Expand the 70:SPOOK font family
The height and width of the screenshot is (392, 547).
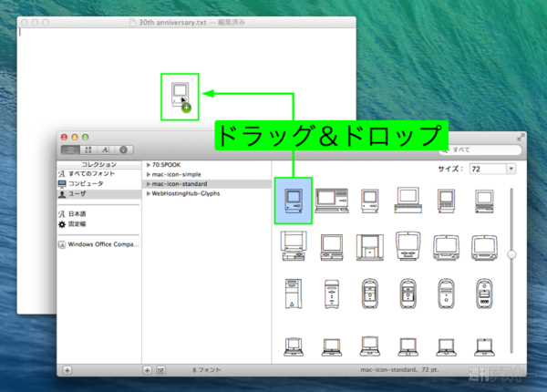coord(149,165)
